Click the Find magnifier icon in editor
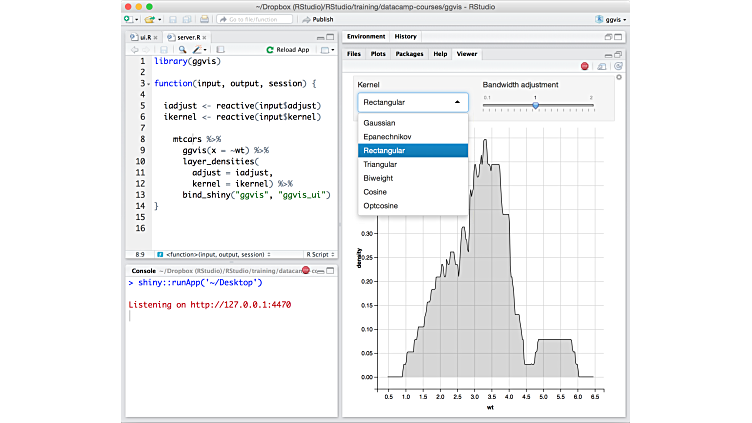The image size is (752, 423). (x=182, y=50)
